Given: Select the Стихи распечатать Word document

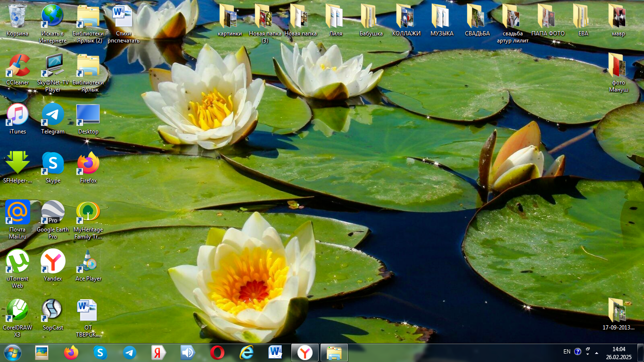Looking at the screenshot, I should 123,16.
